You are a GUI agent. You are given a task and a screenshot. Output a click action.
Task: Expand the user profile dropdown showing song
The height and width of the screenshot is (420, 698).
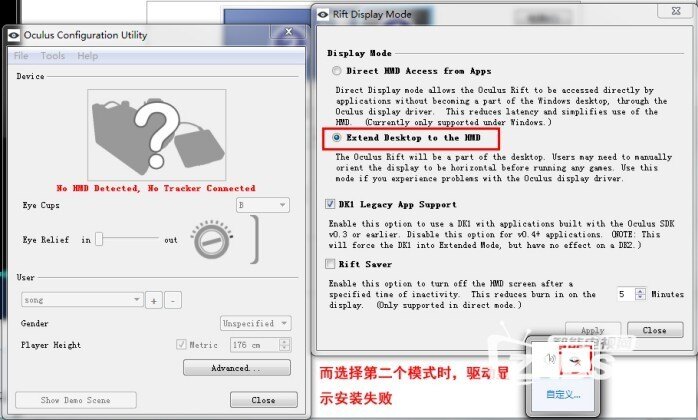coord(82,300)
